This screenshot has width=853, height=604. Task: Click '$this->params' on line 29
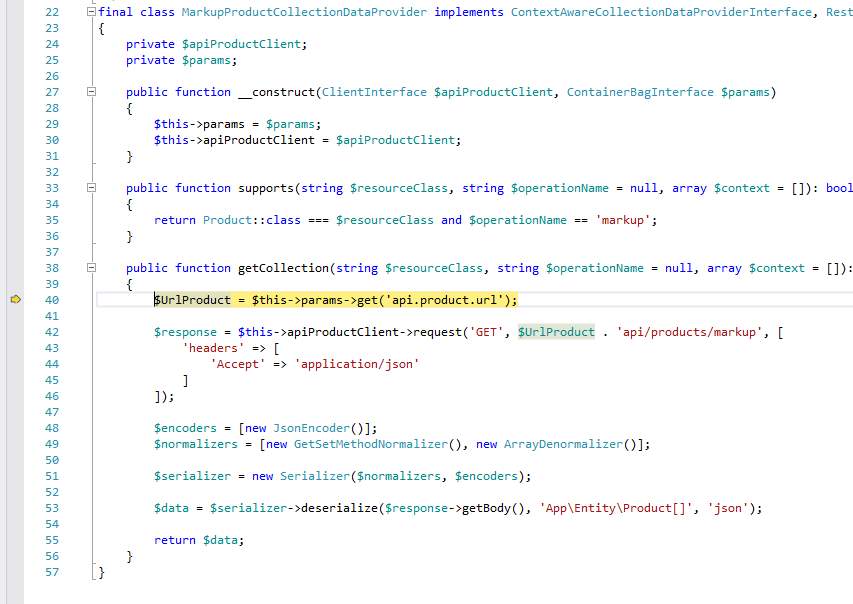point(199,124)
